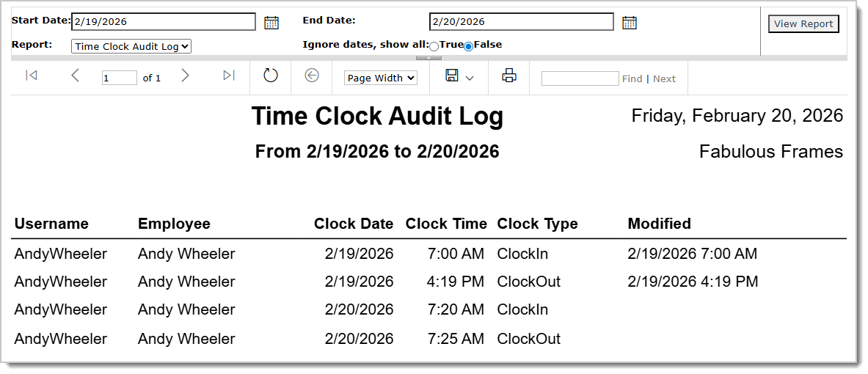Select True for ignore dates

click(x=434, y=46)
